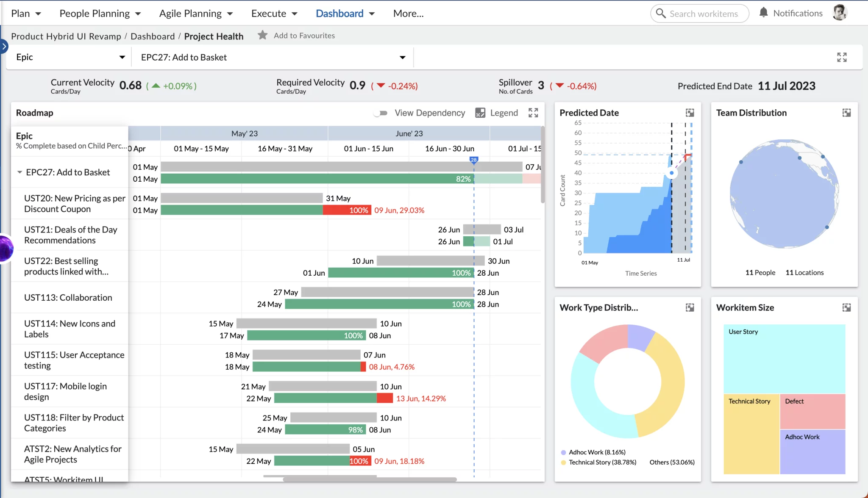Click the Notifications bell icon
This screenshot has height=498, width=868.
tap(763, 12)
